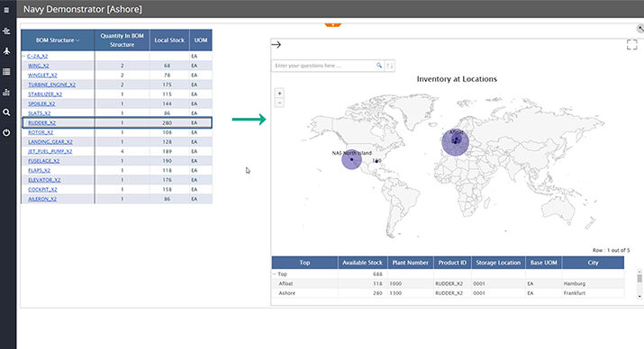
Task: Click the Local Stock column header
Action: [169, 40]
